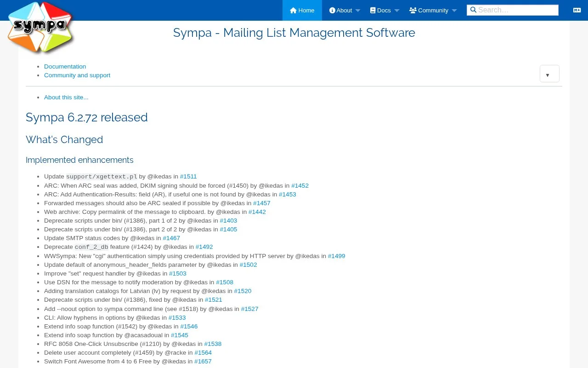Open the Documentation link

click(65, 67)
